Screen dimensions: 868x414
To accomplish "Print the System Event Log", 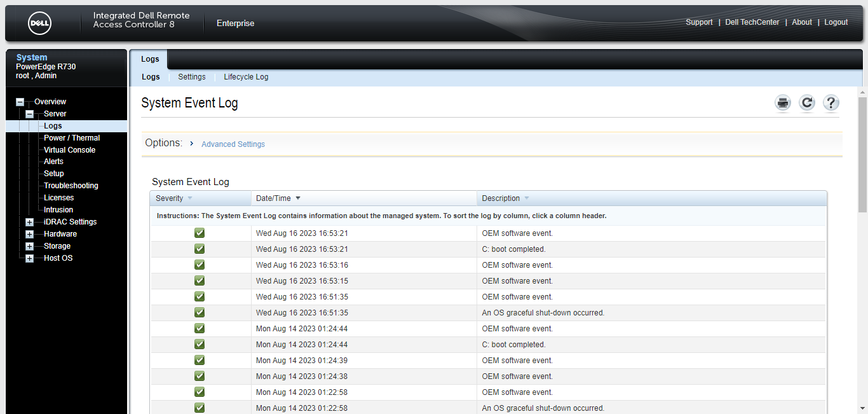I will (x=783, y=103).
